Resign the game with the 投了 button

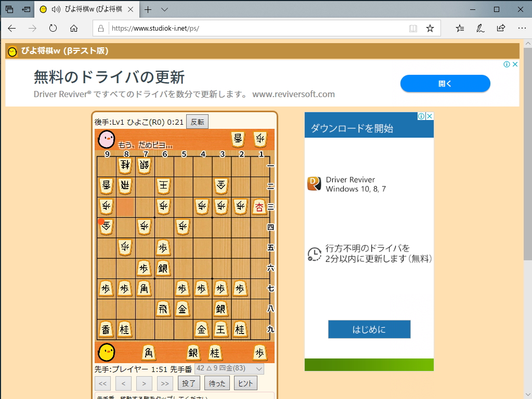click(188, 383)
